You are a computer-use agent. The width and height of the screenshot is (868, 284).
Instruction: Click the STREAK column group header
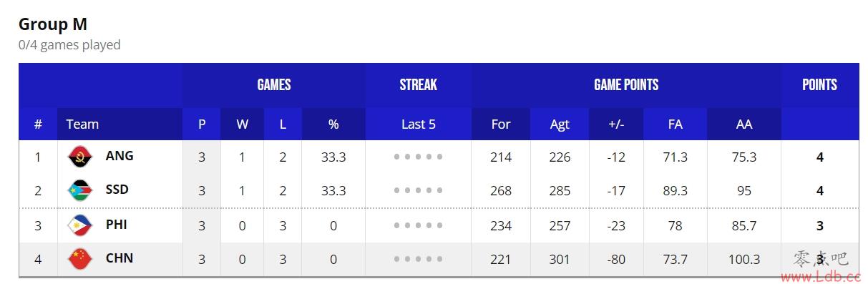point(418,84)
